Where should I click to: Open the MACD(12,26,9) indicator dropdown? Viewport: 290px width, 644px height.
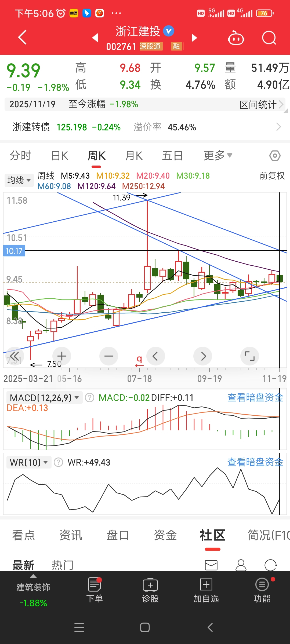[x=44, y=398]
